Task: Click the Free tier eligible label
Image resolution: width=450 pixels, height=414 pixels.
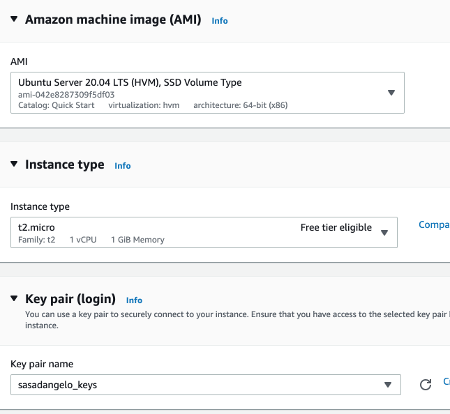Action: pos(336,227)
